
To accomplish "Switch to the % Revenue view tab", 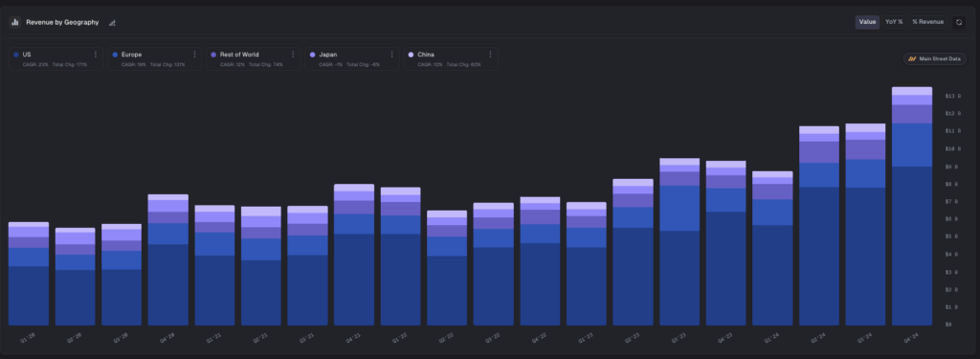I will click(x=927, y=23).
